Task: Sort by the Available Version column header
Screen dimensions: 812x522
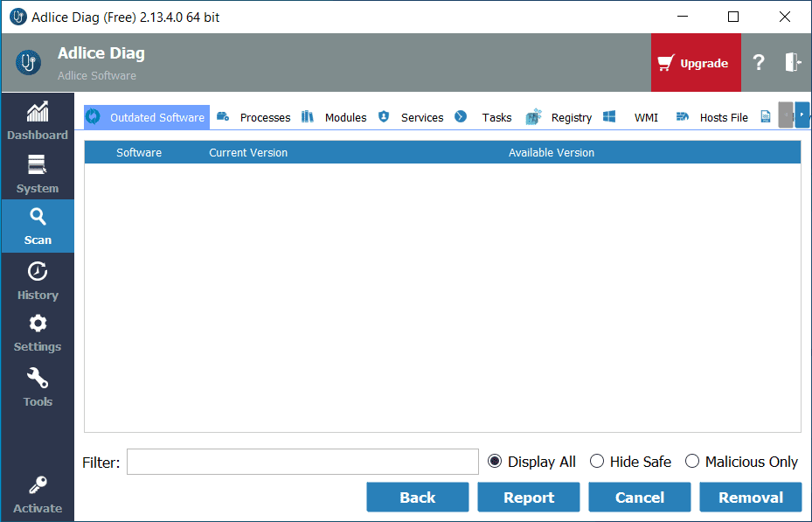Action: [551, 153]
